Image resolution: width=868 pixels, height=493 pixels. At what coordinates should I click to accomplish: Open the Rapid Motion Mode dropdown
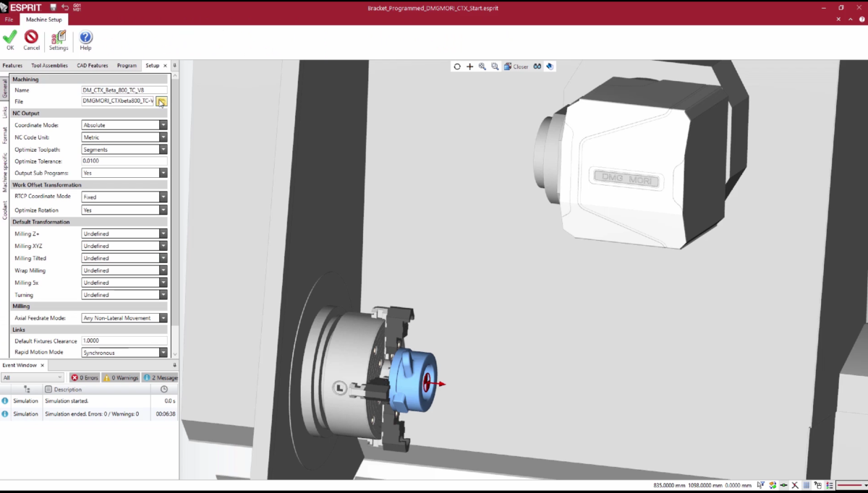[x=163, y=353]
